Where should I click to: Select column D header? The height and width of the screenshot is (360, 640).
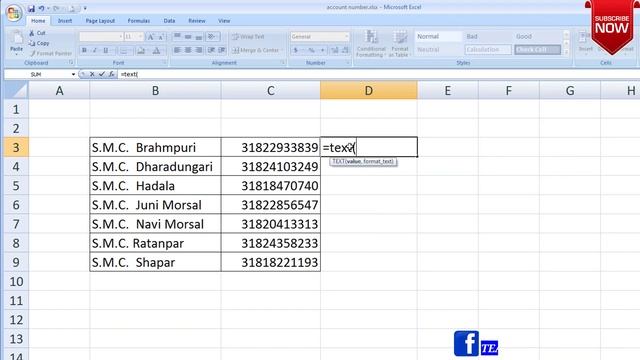pos(369,90)
